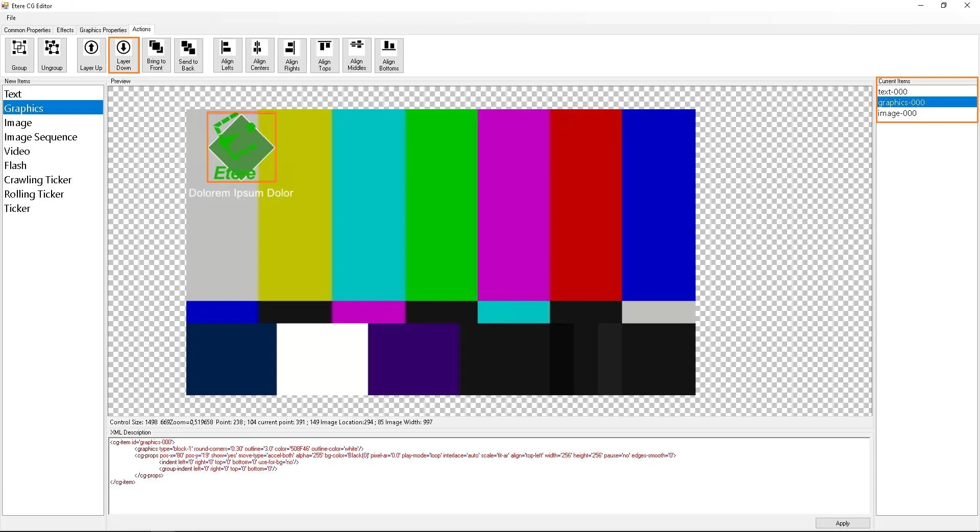Click the Align Rights icon

pyautogui.click(x=292, y=55)
